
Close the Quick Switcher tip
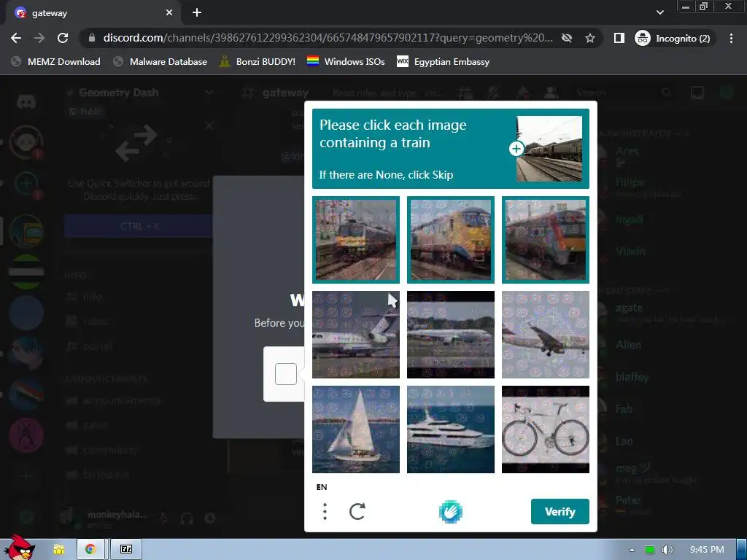(209, 125)
